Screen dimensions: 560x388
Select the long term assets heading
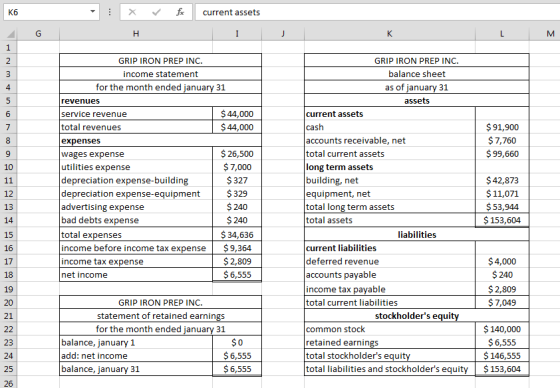(x=390, y=167)
